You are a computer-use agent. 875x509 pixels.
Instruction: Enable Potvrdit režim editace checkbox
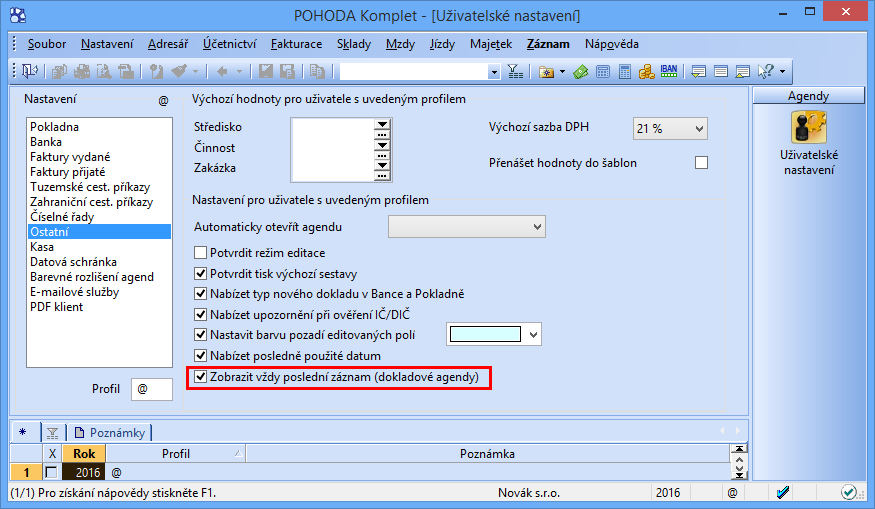tap(200, 253)
